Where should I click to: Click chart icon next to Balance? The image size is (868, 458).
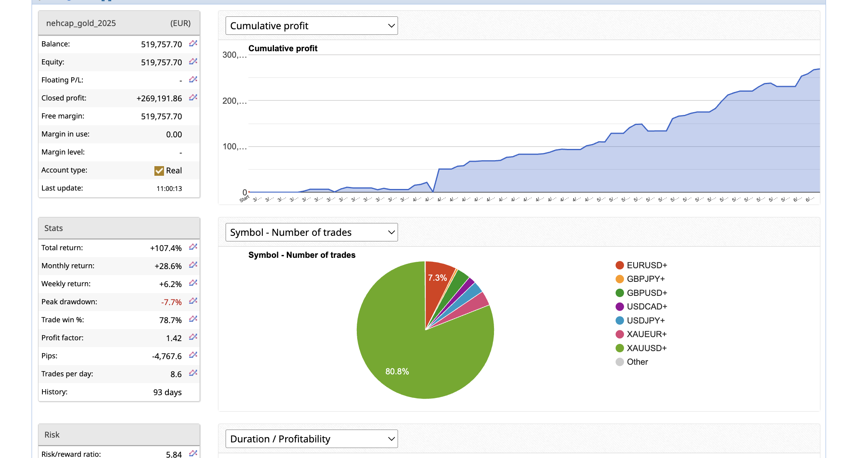pyautogui.click(x=193, y=43)
